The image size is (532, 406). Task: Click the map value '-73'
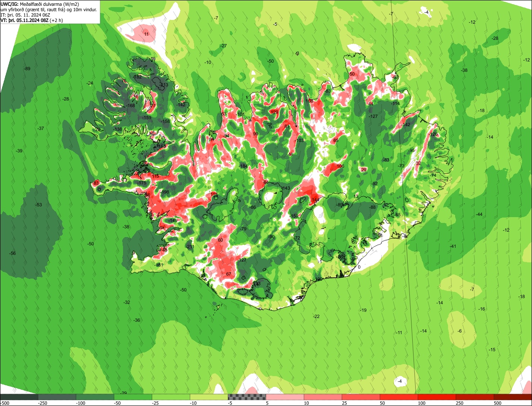coord(401,166)
